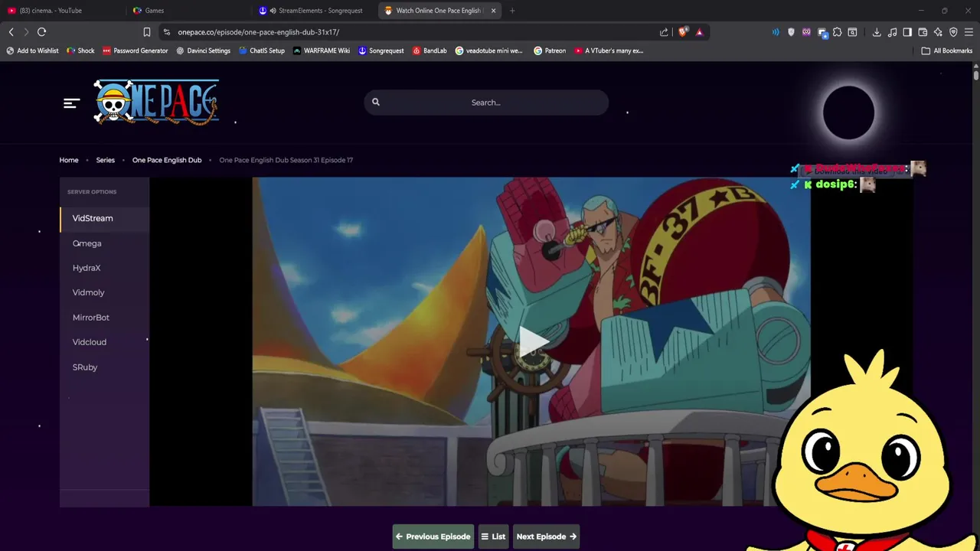This screenshot has height=551, width=980.
Task: Click the One Pace logo
Action: coord(156,102)
